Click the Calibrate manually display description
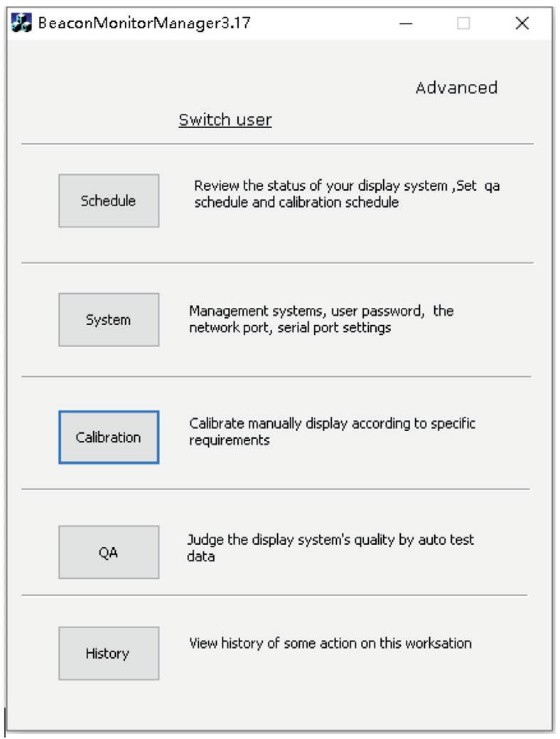Viewport: 560px width, 739px height. click(x=332, y=432)
